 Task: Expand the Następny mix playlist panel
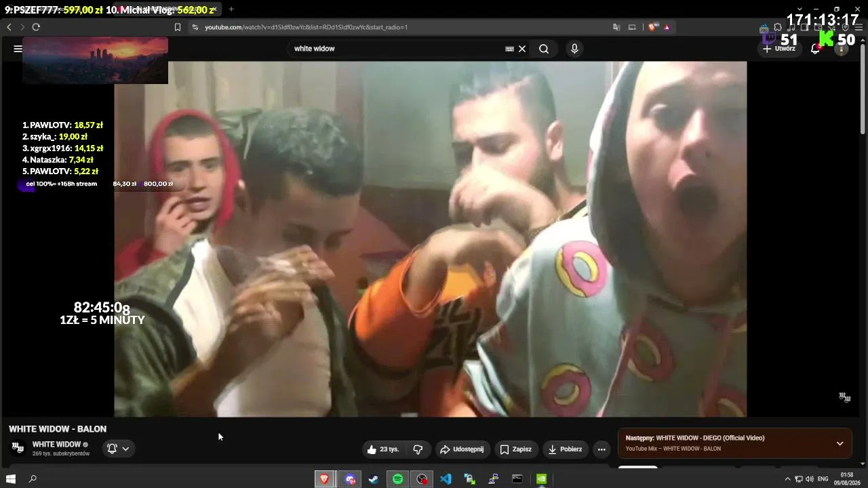click(840, 443)
